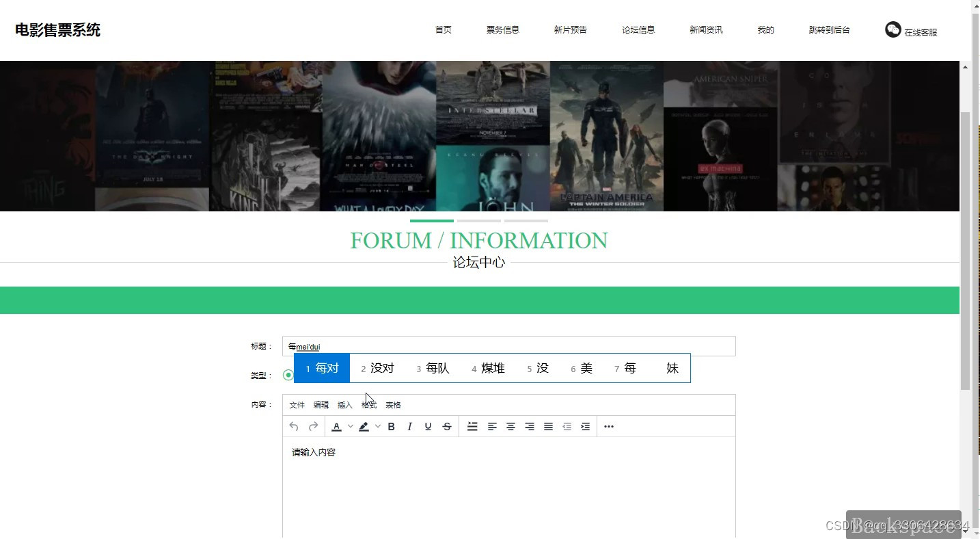This screenshot has width=980, height=539.
Task: Click the WeChat online service icon
Action: point(893,29)
